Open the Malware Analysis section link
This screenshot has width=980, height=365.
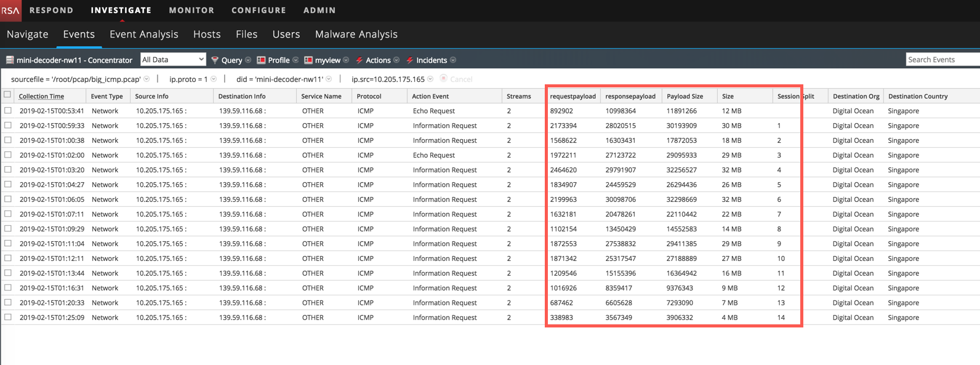click(x=356, y=34)
